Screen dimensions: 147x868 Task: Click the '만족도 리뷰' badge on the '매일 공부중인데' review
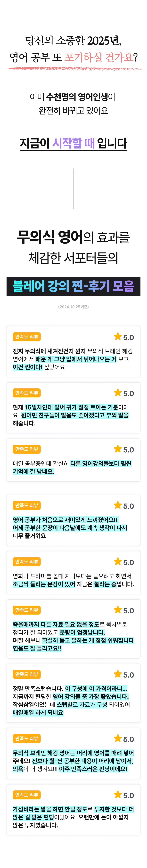(x=27, y=449)
